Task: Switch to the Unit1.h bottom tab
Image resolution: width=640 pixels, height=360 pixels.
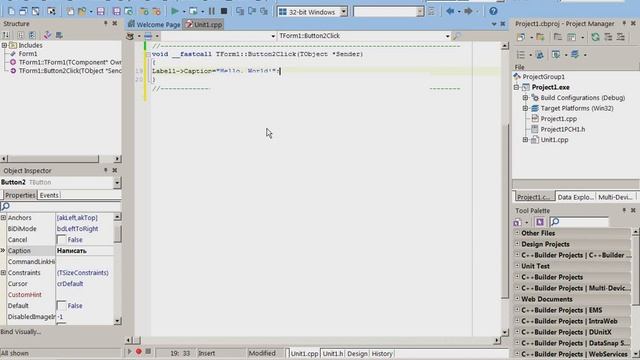Action: pyautogui.click(x=333, y=353)
